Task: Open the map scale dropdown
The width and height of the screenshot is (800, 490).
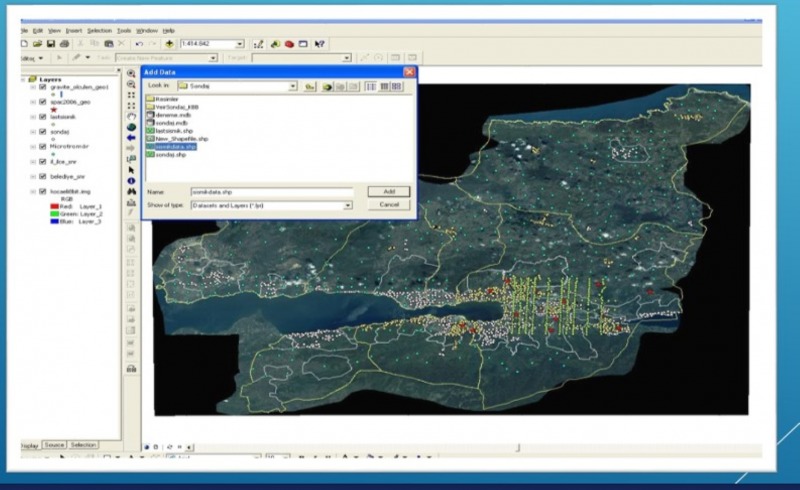Action: (240, 44)
